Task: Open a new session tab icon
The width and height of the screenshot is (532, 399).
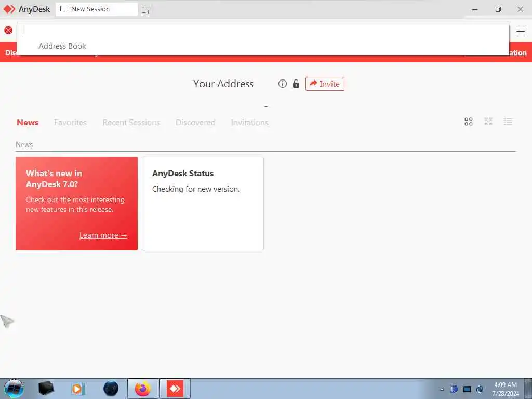Action: click(146, 10)
